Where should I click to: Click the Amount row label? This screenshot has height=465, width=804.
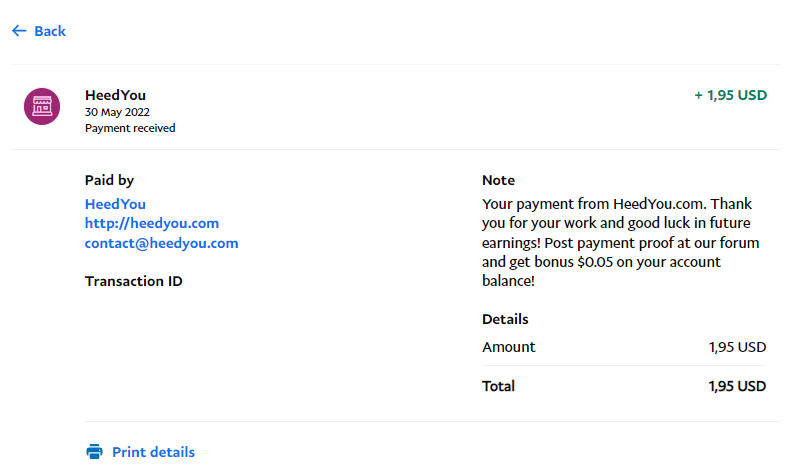click(x=509, y=347)
